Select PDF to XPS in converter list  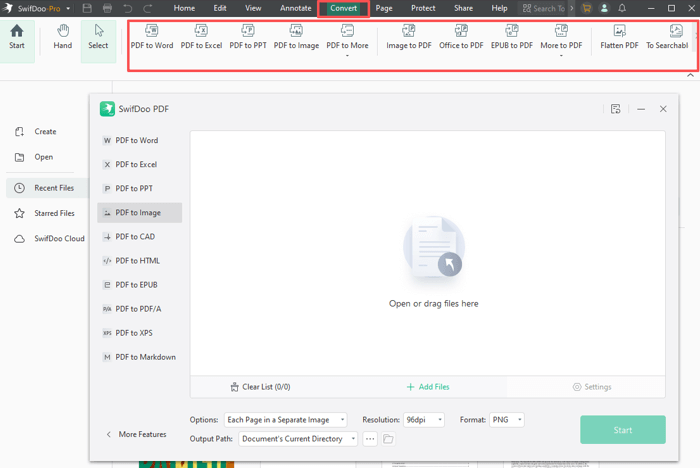(x=140, y=333)
